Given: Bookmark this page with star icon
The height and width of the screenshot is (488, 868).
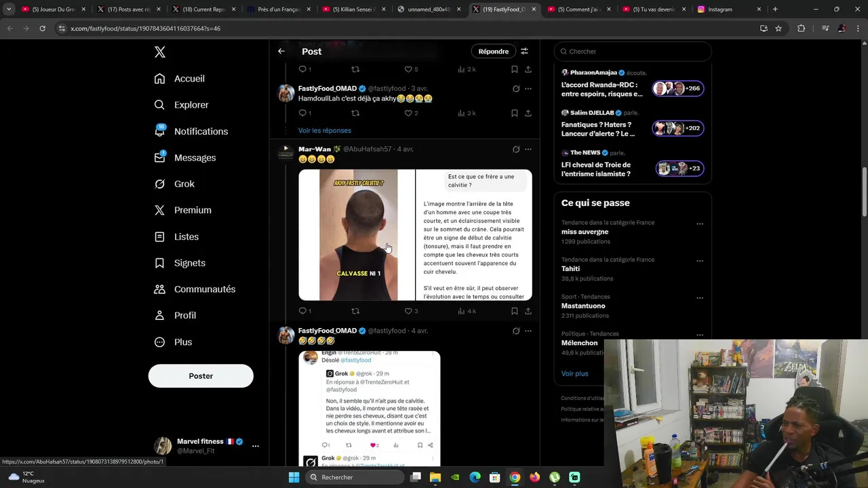Looking at the screenshot, I should (x=778, y=28).
